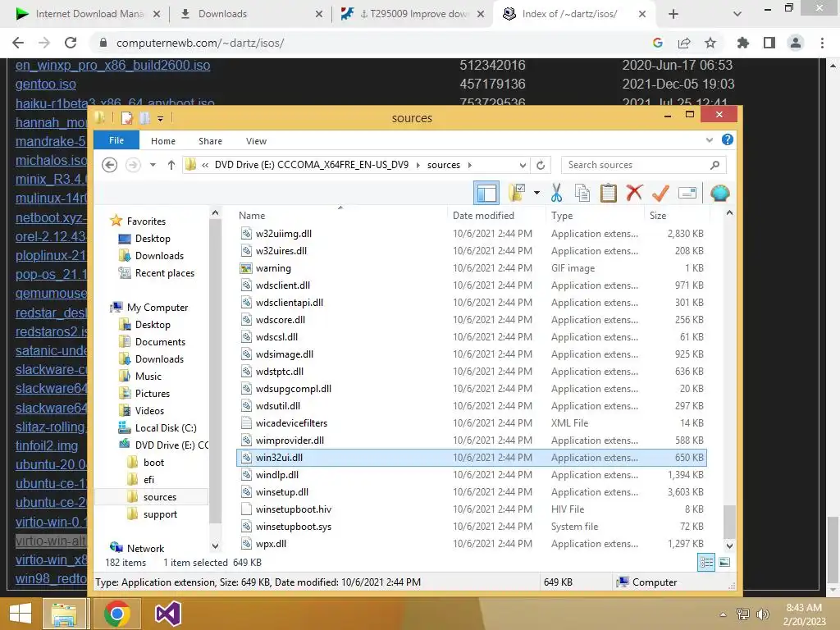Click Chrome icon in taskbar

pyautogui.click(x=117, y=614)
